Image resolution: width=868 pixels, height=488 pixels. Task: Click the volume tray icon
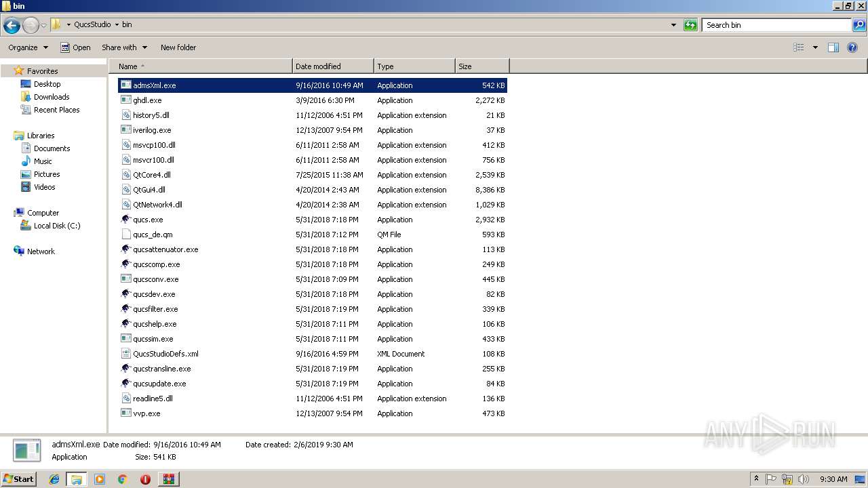pyautogui.click(x=804, y=479)
